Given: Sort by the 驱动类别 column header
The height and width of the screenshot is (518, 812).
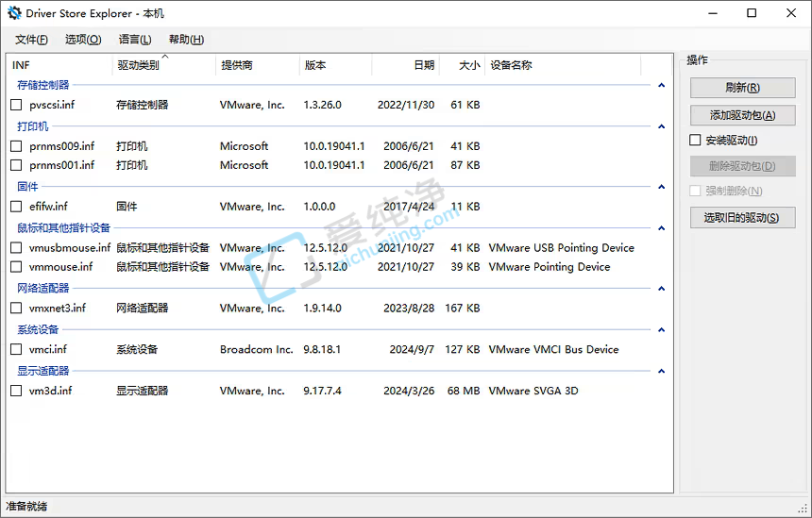Looking at the screenshot, I should 163,65.
